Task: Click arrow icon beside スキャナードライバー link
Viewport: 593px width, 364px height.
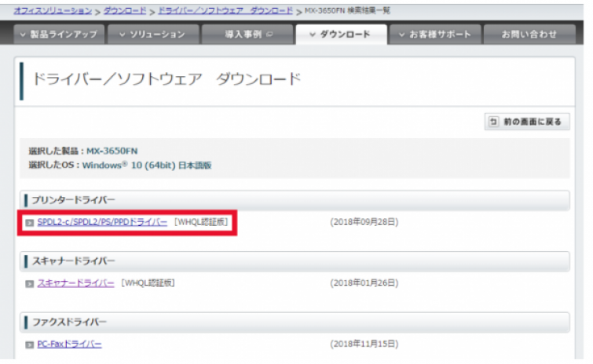Action: (30, 283)
